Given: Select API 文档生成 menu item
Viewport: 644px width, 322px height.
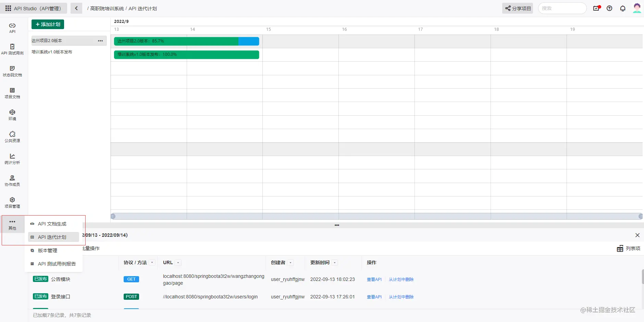Looking at the screenshot, I should click(54, 224).
